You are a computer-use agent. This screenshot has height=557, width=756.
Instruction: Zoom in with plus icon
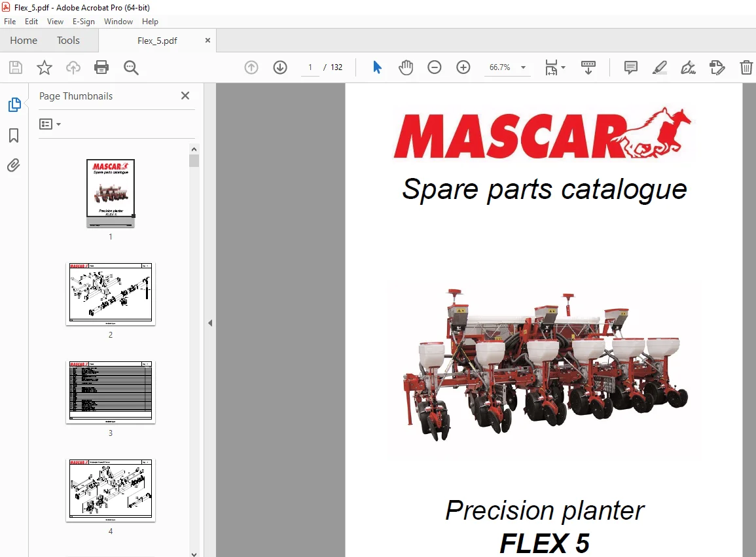pyautogui.click(x=463, y=67)
